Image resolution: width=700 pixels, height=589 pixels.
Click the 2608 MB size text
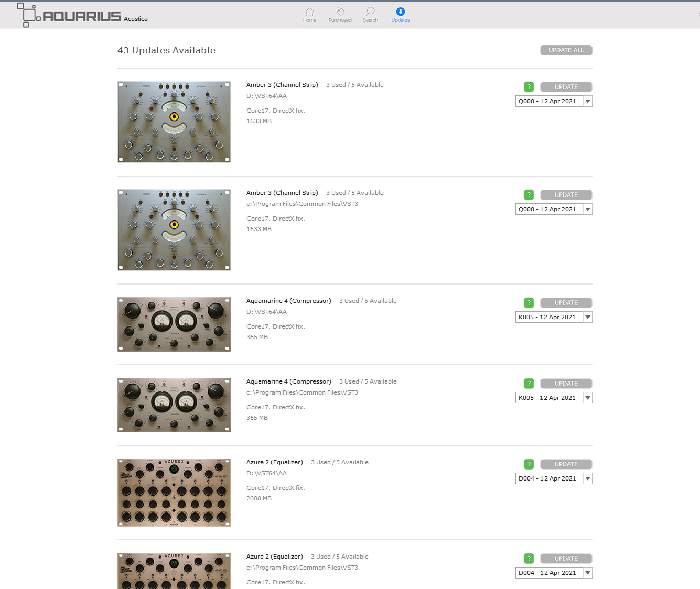coord(259,498)
